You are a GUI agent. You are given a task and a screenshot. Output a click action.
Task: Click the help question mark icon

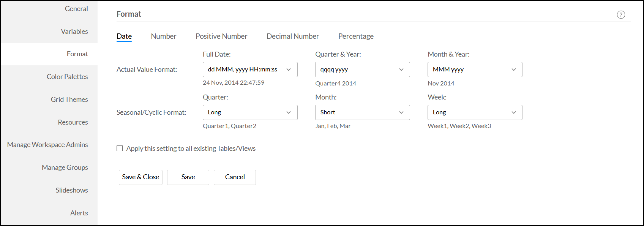pos(621,15)
